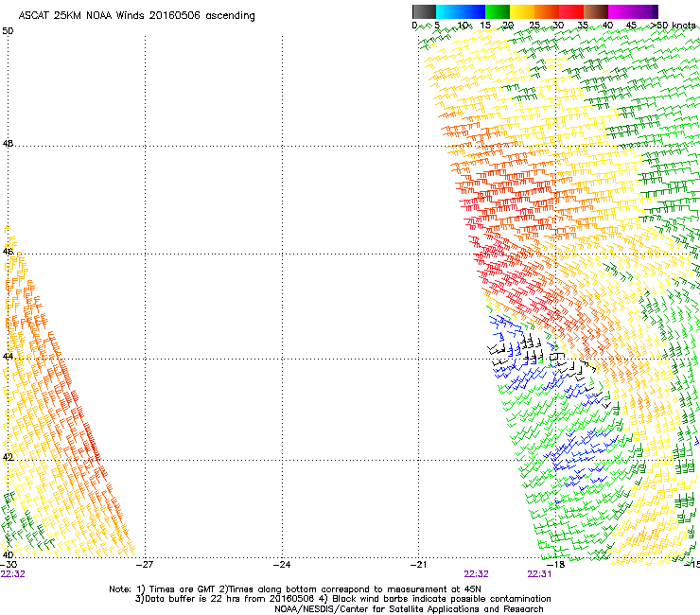700x615 pixels.
Task: Click the purple '22:31' time label
Action: (539, 574)
